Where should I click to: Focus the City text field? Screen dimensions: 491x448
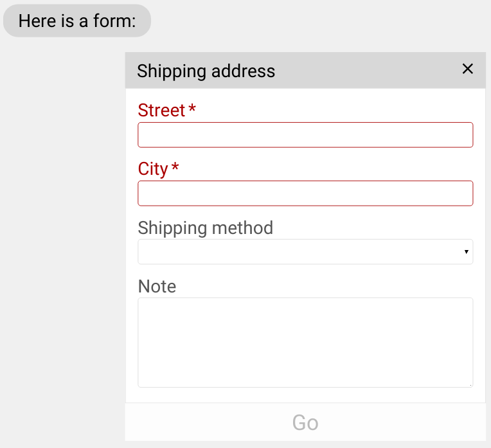[x=305, y=193]
